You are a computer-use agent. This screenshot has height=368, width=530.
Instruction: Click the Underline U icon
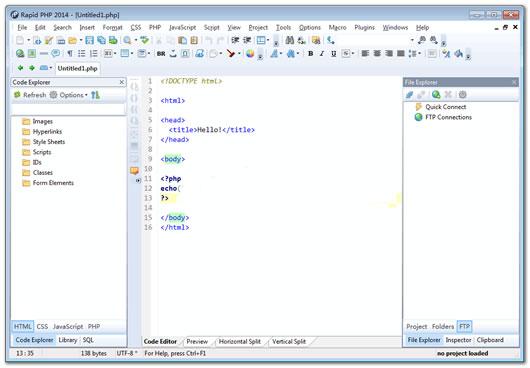(x=333, y=53)
